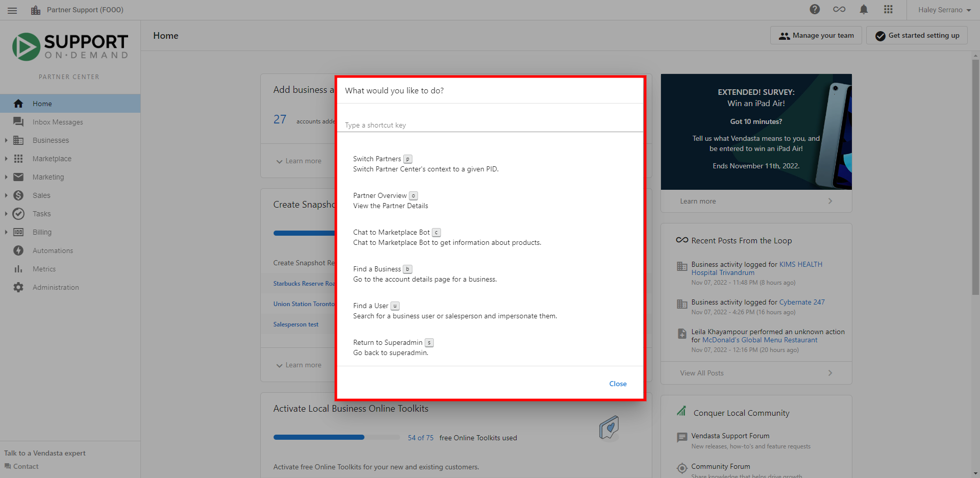Click the Tasks checkmark icon
The image size is (980, 478).
click(18, 214)
